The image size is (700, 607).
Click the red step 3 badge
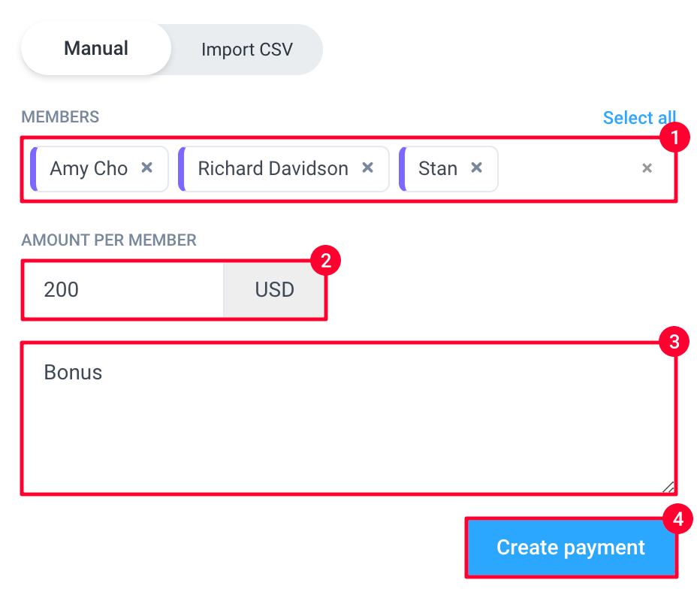click(674, 342)
